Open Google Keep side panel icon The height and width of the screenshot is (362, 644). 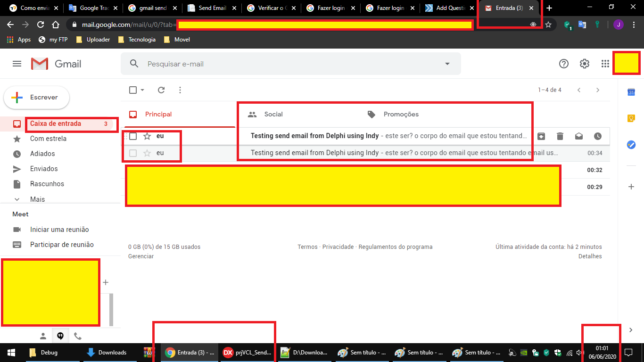pos(631,118)
